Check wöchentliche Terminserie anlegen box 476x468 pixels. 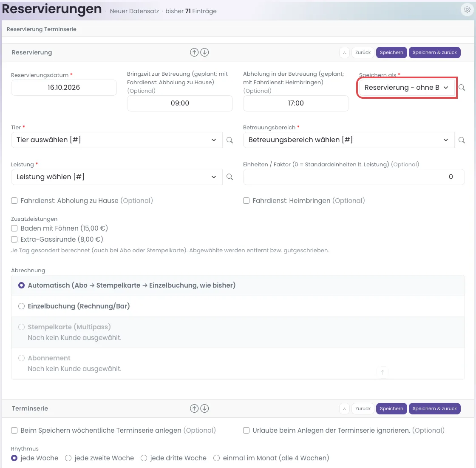point(14,430)
